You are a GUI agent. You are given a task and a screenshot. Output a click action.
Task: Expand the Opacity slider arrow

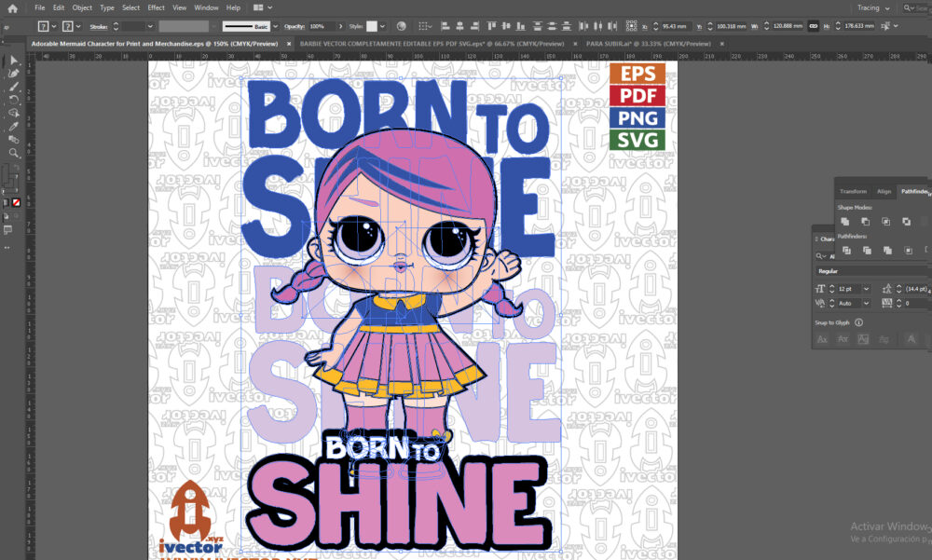pyautogui.click(x=340, y=26)
